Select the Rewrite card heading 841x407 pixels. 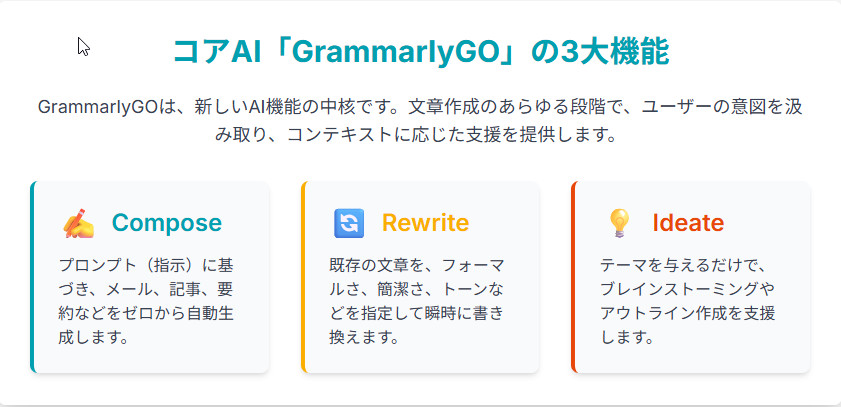[425, 222]
